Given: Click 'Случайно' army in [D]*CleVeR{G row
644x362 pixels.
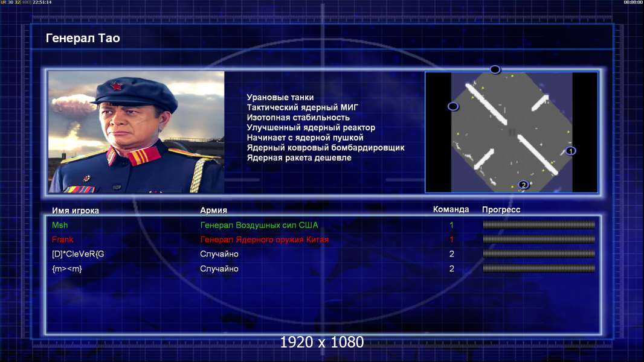Looking at the screenshot, I should click(x=219, y=254).
